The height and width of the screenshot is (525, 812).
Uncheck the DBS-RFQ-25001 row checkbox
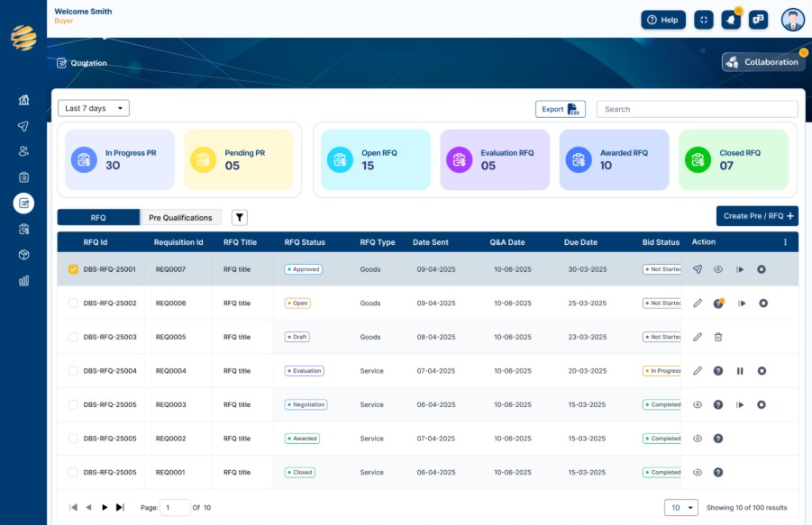(73, 269)
